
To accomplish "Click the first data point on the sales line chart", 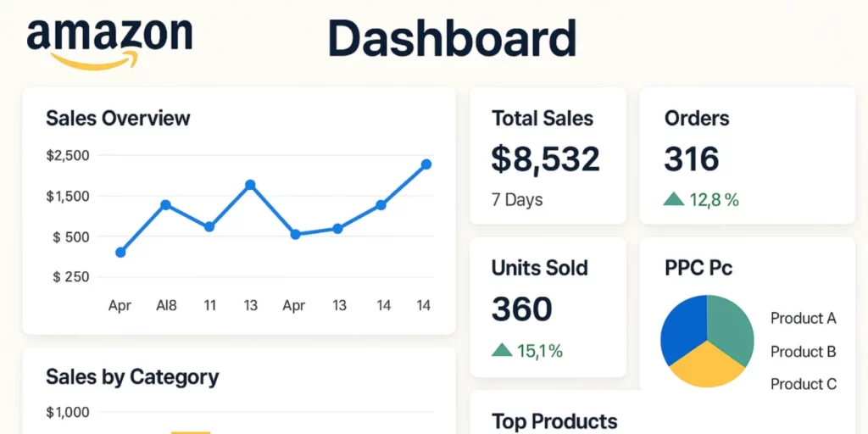I will pos(120,253).
